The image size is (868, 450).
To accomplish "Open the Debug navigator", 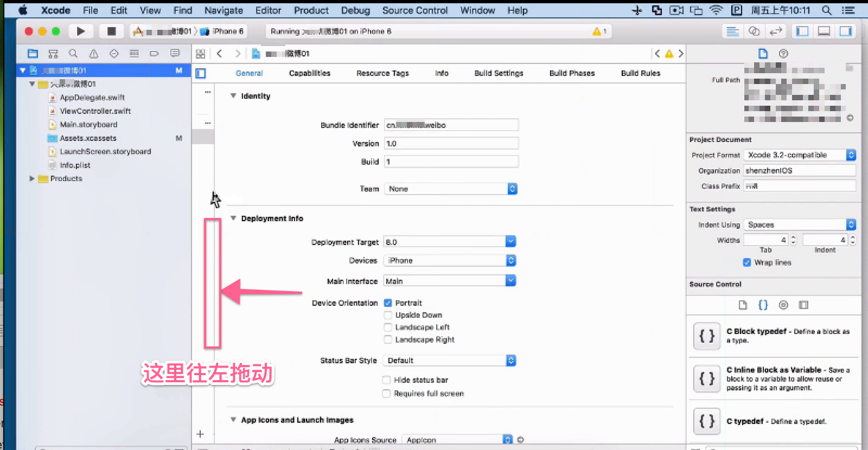I will tap(134, 54).
